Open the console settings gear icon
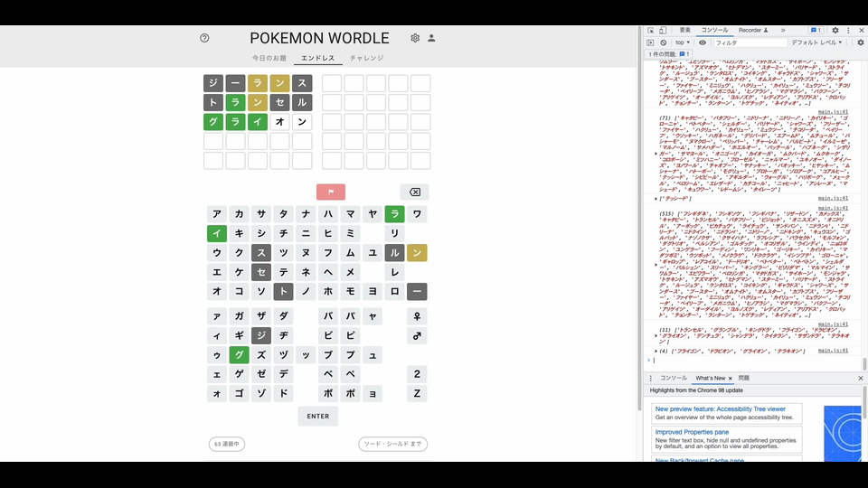The image size is (868, 488). (861, 42)
